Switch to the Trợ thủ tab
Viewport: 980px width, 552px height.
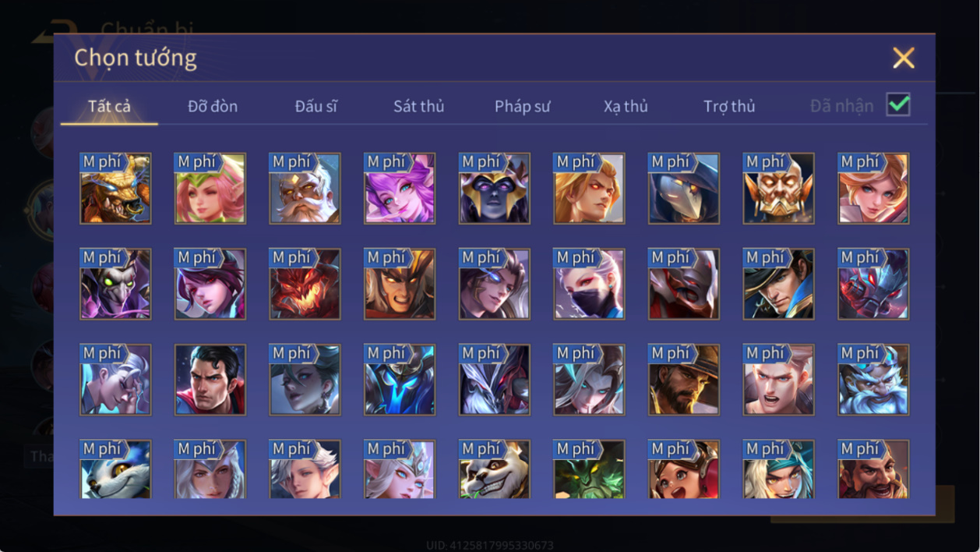point(729,106)
